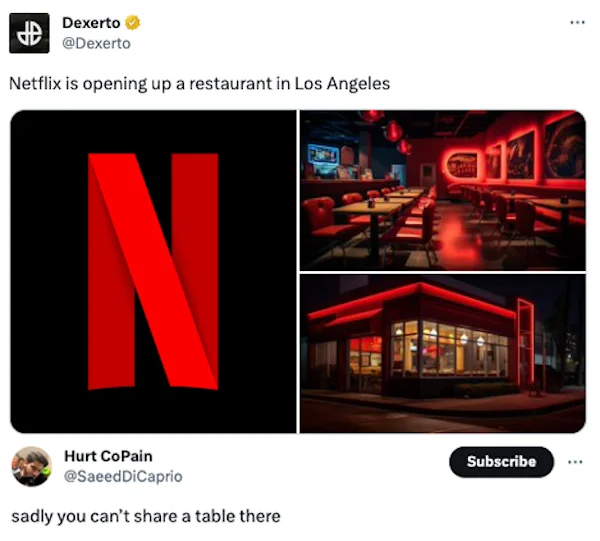This screenshot has height=541, width=600.
Task: Subscribe to Hurt CoPain
Action: (x=501, y=462)
